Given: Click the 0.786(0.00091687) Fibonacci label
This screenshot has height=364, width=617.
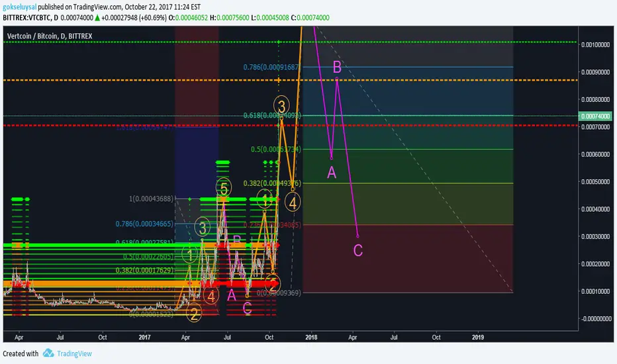Looking at the screenshot, I should click(x=272, y=68).
